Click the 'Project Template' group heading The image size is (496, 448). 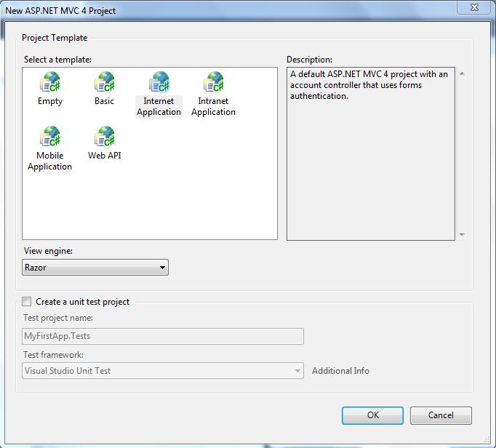coord(55,38)
